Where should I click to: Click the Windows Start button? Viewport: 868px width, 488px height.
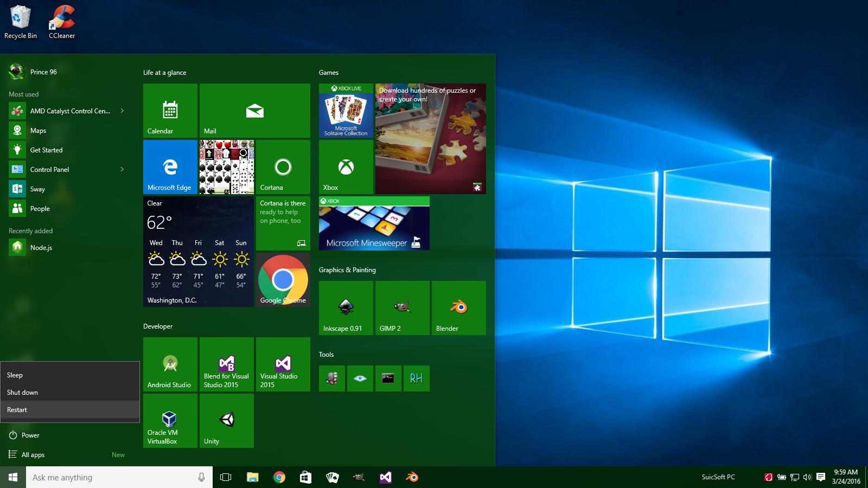[13, 477]
